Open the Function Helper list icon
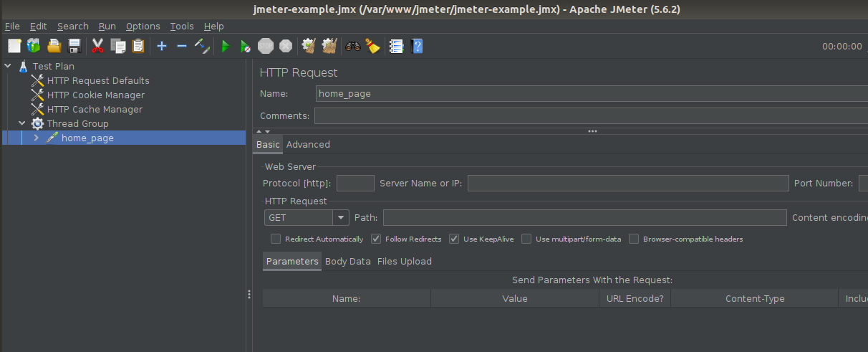This screenshot has width=868, height=352. pos(396,46)
